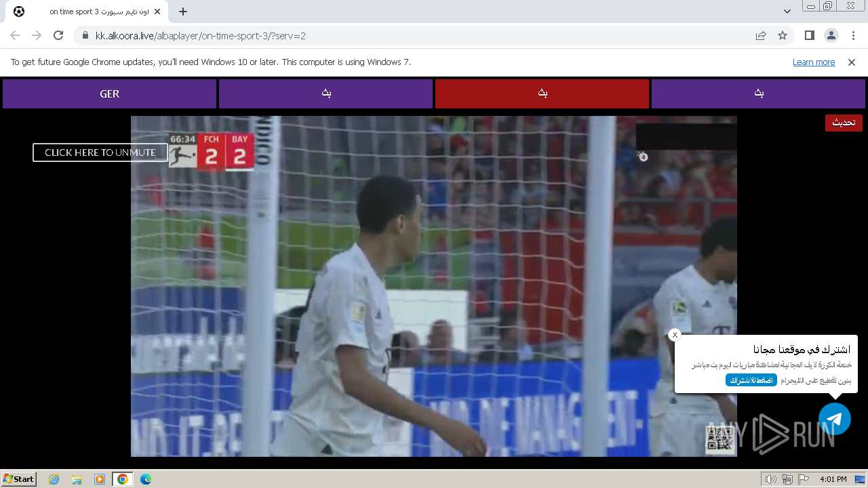Screen dimensions: 868x488
Task: Open Windows Media Player from taskbar
Action: click(x=100, y=479)
